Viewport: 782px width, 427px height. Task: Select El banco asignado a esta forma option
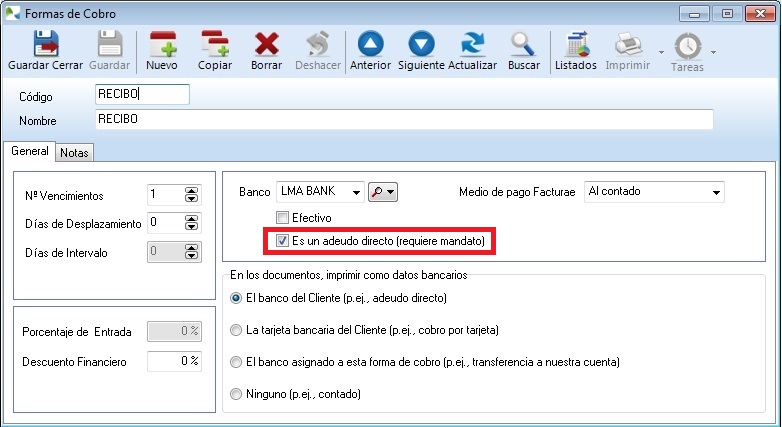(235, 362)
